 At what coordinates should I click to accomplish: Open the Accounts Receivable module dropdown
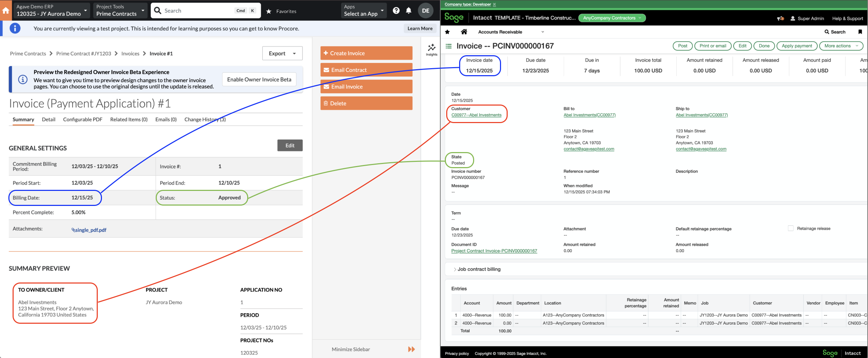tap(542, 31)
